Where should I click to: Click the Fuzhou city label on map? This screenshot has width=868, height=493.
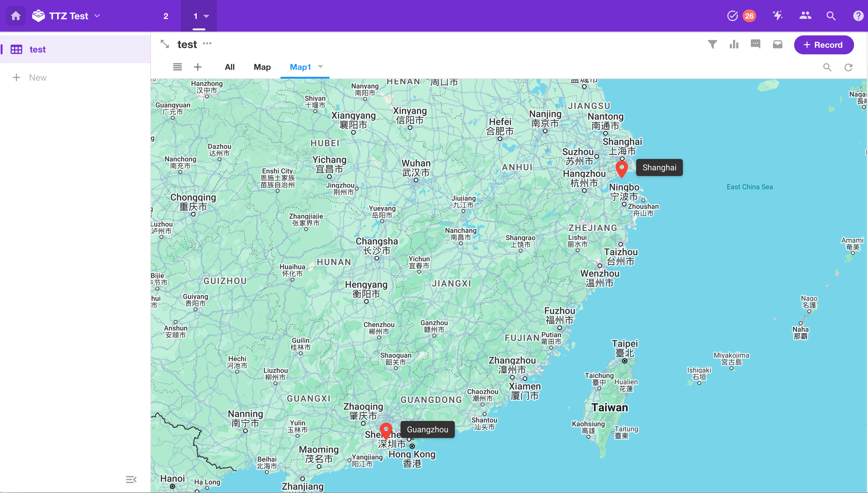[x=559, y=316]
